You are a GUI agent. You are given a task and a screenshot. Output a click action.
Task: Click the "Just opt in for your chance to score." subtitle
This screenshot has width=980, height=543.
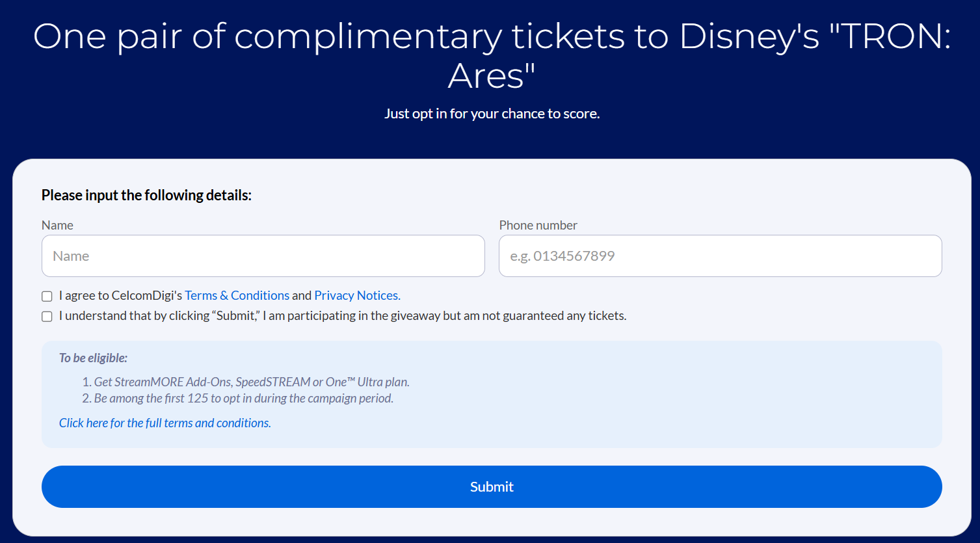[x=492, y=114]
